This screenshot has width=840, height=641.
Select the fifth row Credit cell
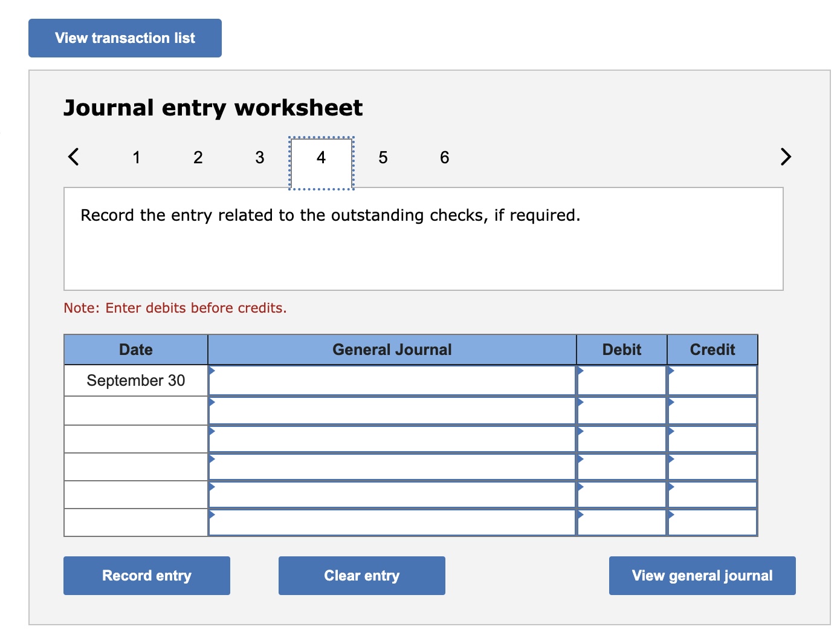(x=712, y=495)
